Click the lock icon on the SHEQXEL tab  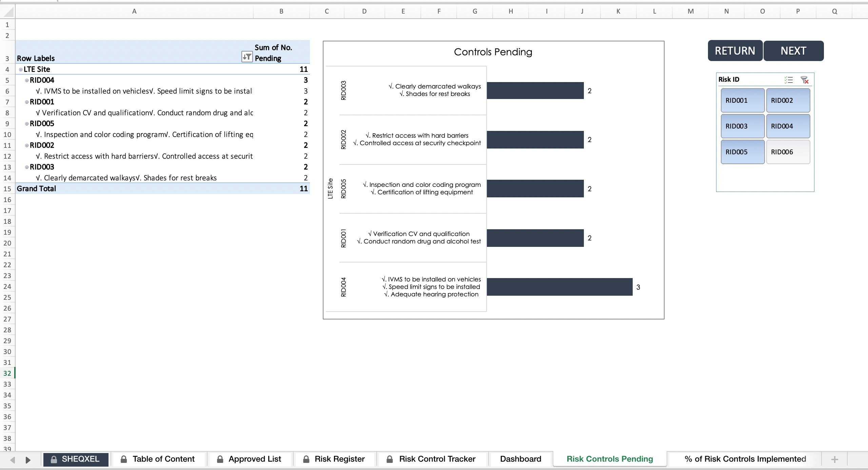coord(53,459)
